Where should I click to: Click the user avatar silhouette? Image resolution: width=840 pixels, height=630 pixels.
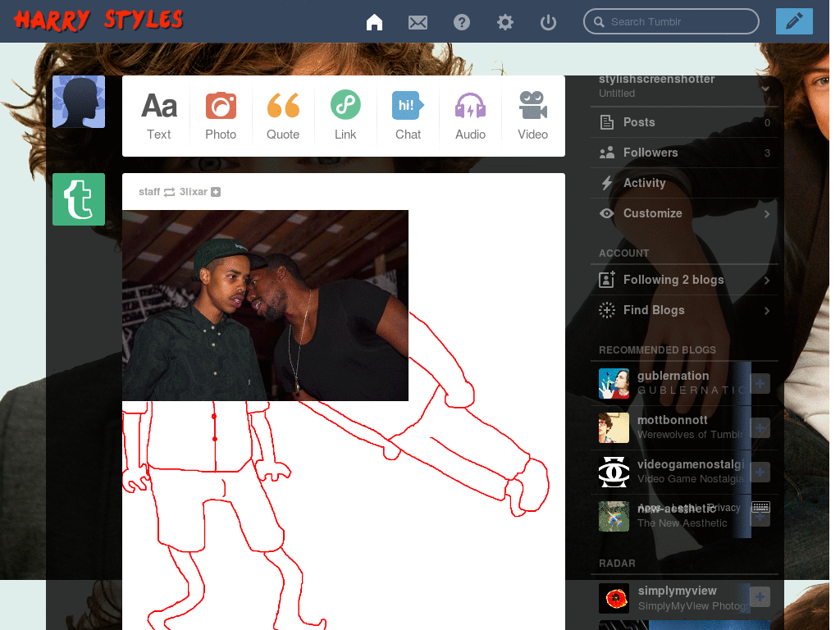click(79, 102)
